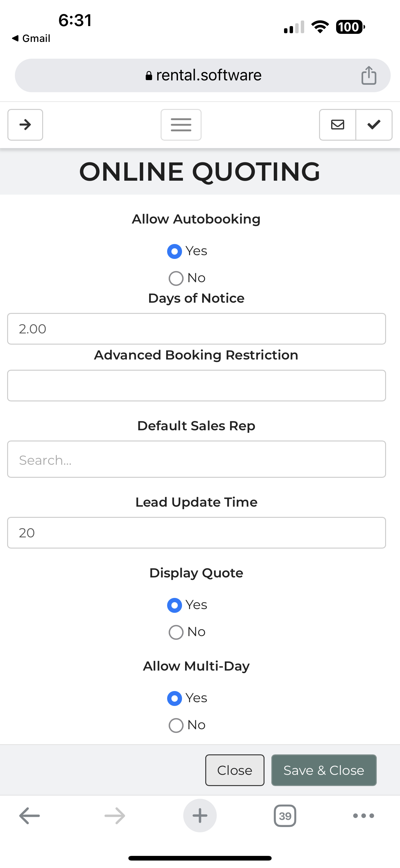Select No for Display Quote

coord(176,632)
